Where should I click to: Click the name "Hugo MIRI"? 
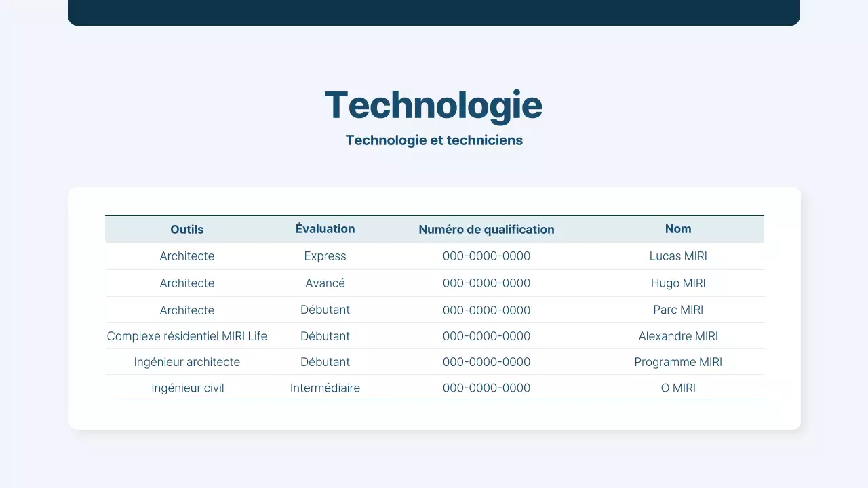678,283
